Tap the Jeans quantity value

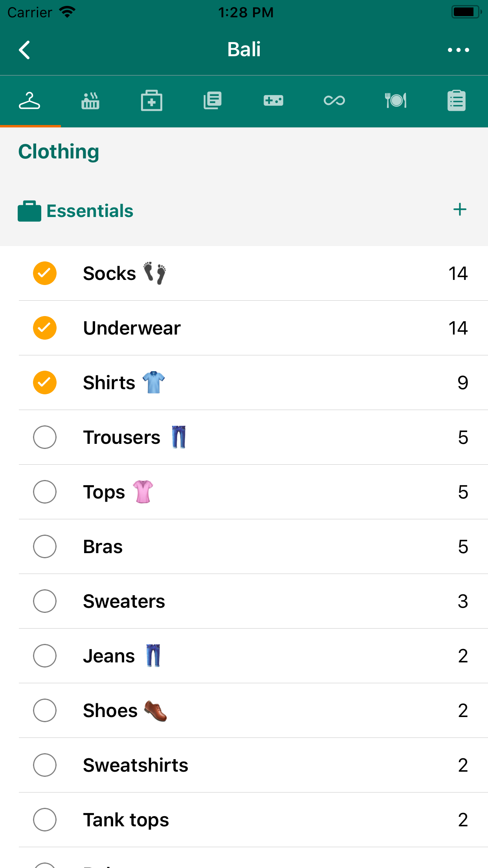[x=462, y=656]
